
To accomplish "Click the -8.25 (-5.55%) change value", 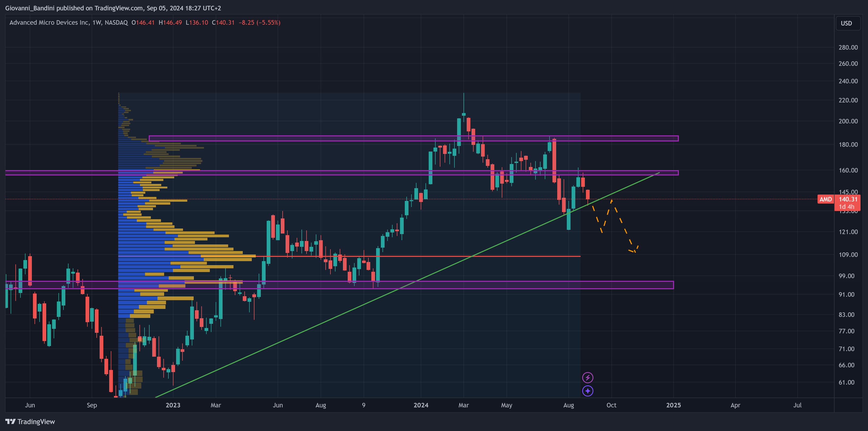I will 259,23.
